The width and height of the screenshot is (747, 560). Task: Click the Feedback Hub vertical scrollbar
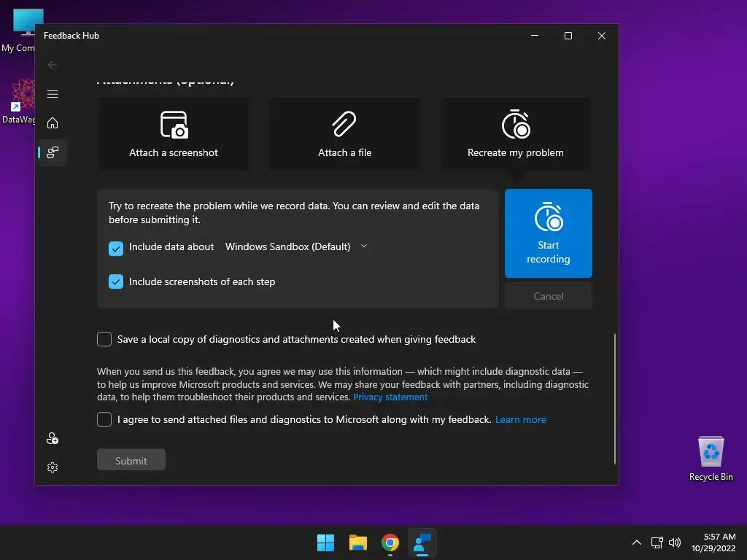pyautogui.click(x=614, y=399)
